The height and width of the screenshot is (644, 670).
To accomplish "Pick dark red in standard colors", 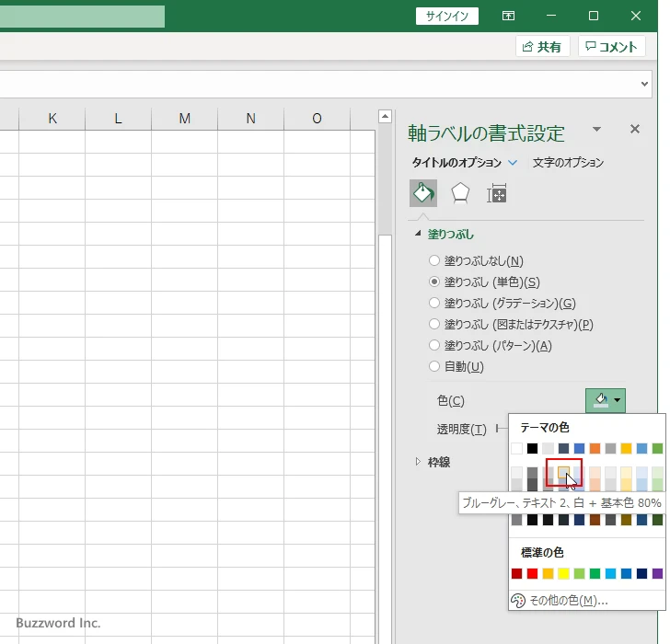I will coord(516,573).
